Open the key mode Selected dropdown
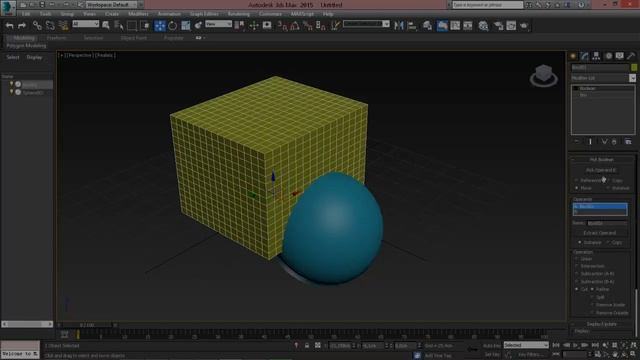The image size is (640, 360). pyautogui.click(x=526, y=345)
